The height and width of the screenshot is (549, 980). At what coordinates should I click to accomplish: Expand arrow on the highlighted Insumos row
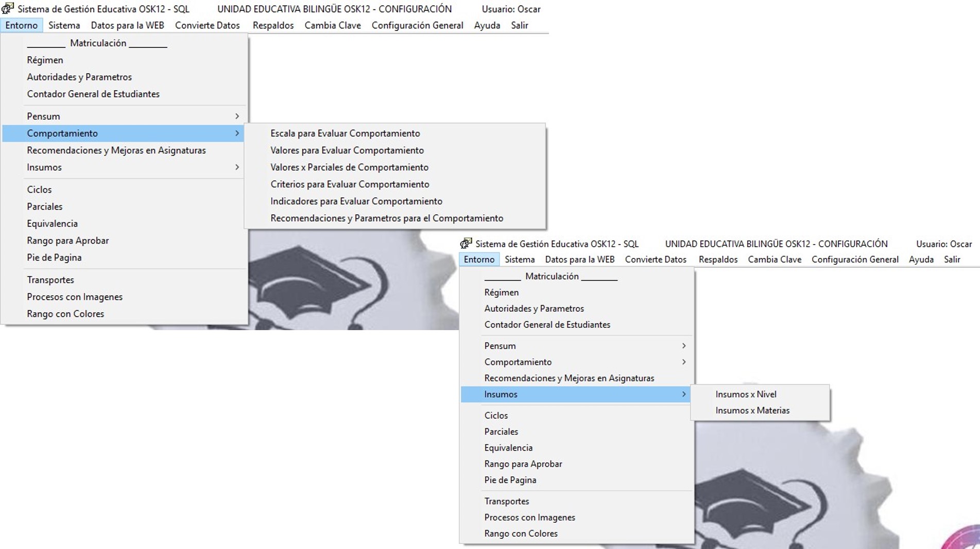point(684,394)
